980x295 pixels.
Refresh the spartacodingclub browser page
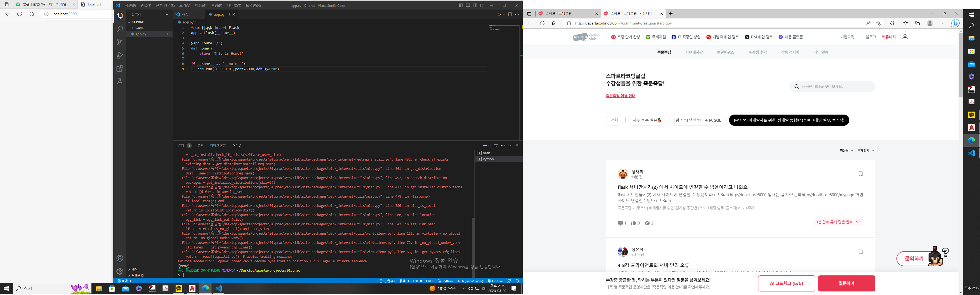(x=542, y=23)
